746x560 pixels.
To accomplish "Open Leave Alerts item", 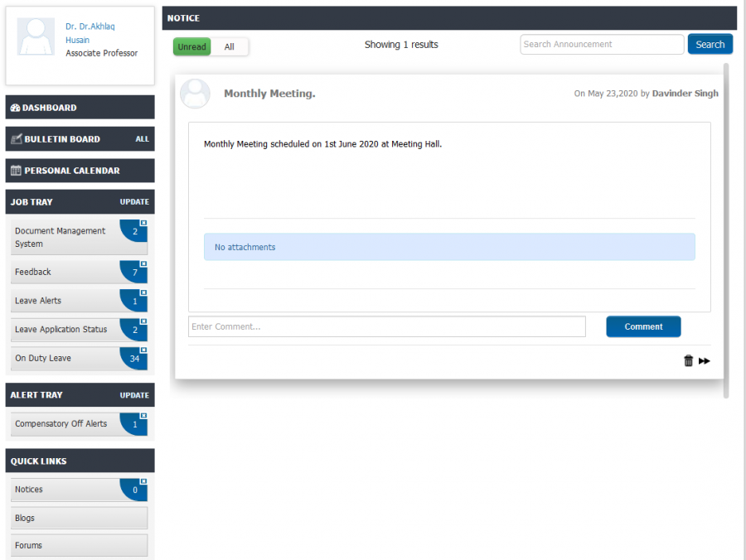I will (79, 301).
